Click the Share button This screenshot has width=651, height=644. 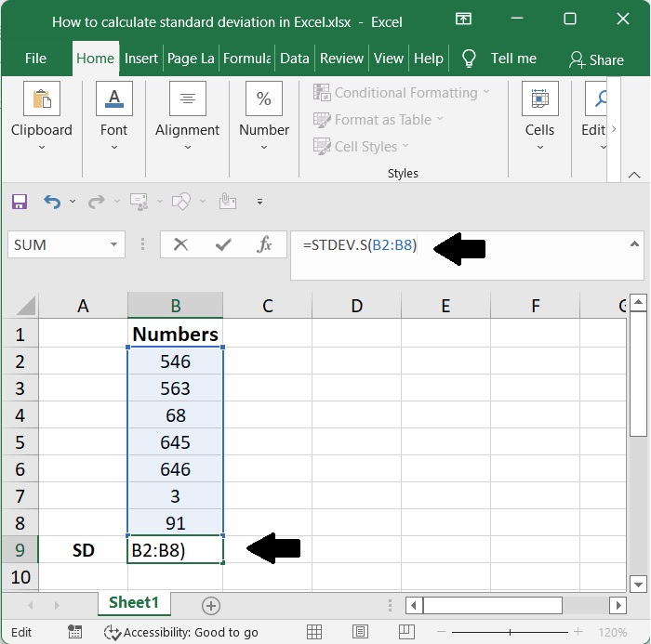(x=596, y=59)
